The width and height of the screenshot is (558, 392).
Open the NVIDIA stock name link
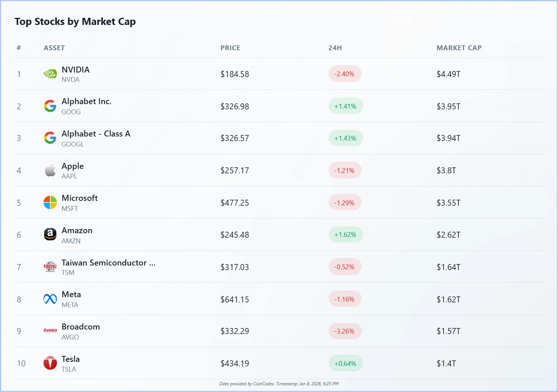click(76, 70)
